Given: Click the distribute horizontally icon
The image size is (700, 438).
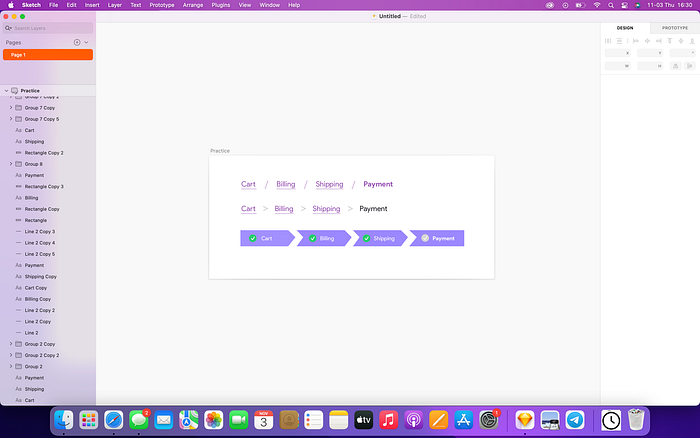Looking at the screenshot, I should [x=608, y=41].
